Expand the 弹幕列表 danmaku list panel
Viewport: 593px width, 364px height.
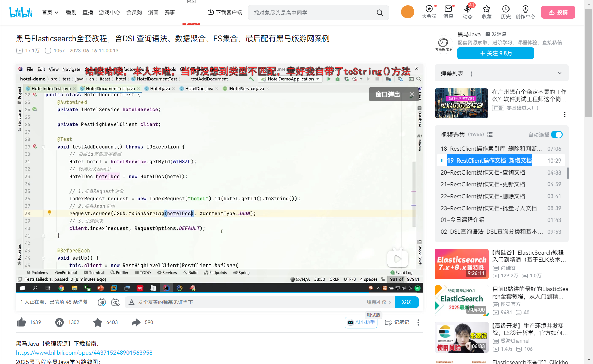[x=559, y=73]
